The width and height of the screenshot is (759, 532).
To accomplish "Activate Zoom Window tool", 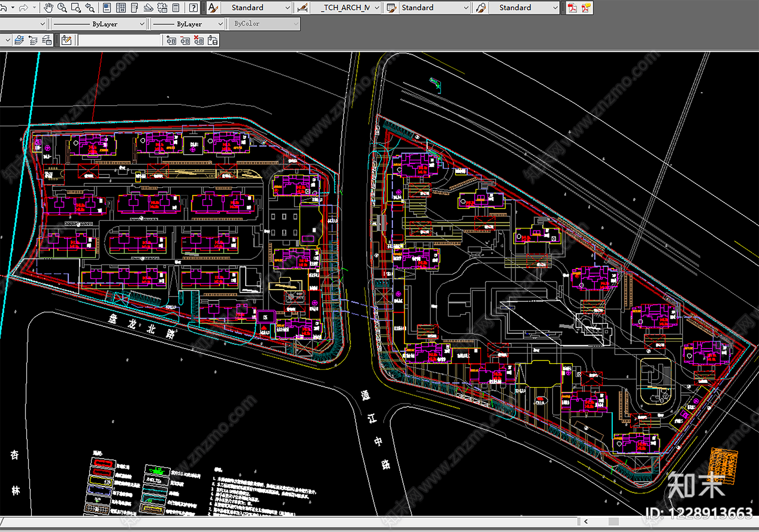I will pos(76,8).
